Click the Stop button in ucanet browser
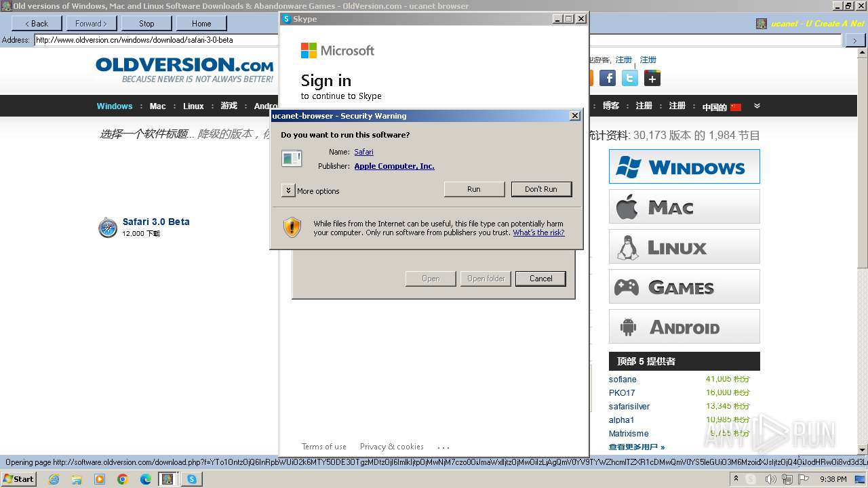868x488 pixels. click(146, 23)
